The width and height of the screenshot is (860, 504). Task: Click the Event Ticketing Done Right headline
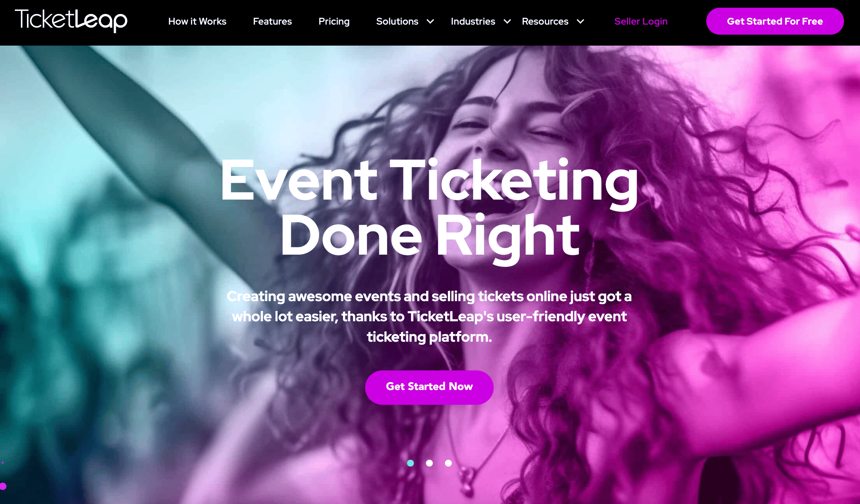[x=429, y=209]
